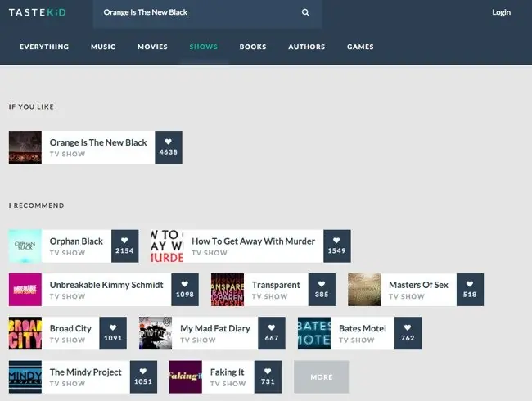Screen dimensions: 532x401
Task: Switch to the Games tab
Action: (360, 47)
